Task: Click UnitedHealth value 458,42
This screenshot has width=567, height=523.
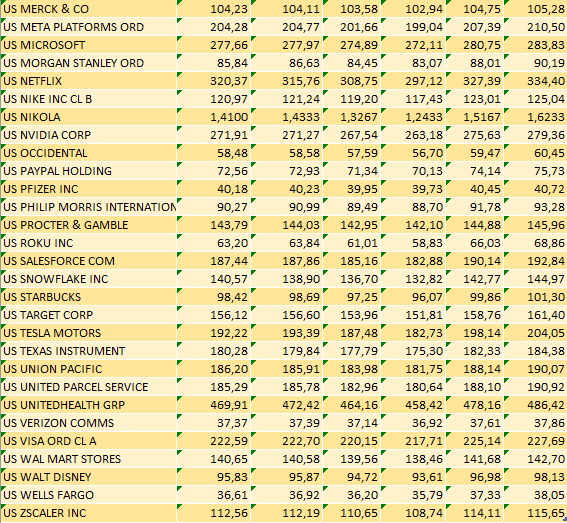Action: pos(424,405)
